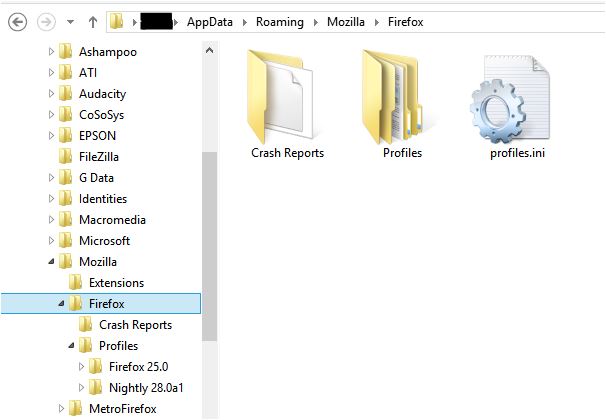The height and width of the screenshot is (420, 606).
Task: Select Crash Reports folder in tree
Action: coord(135,325)
